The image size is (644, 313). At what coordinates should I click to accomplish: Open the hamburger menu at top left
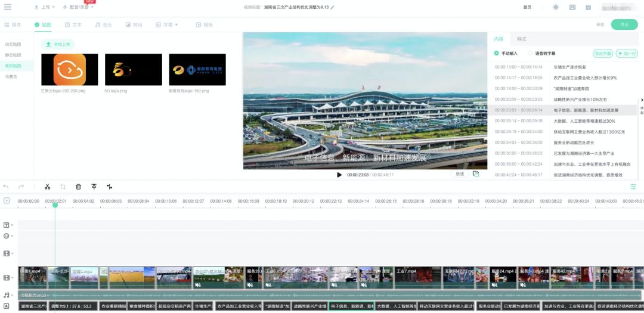8,7
